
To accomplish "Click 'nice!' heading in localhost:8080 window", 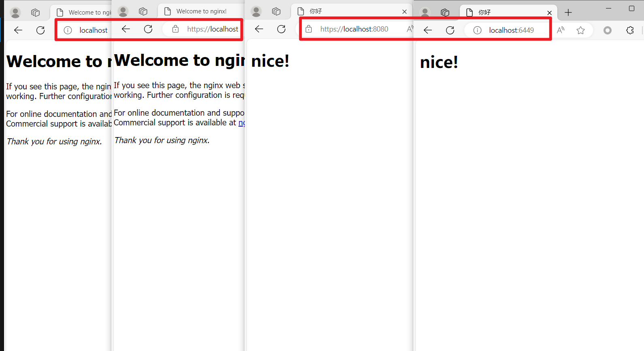I will (x=270, y=61).
